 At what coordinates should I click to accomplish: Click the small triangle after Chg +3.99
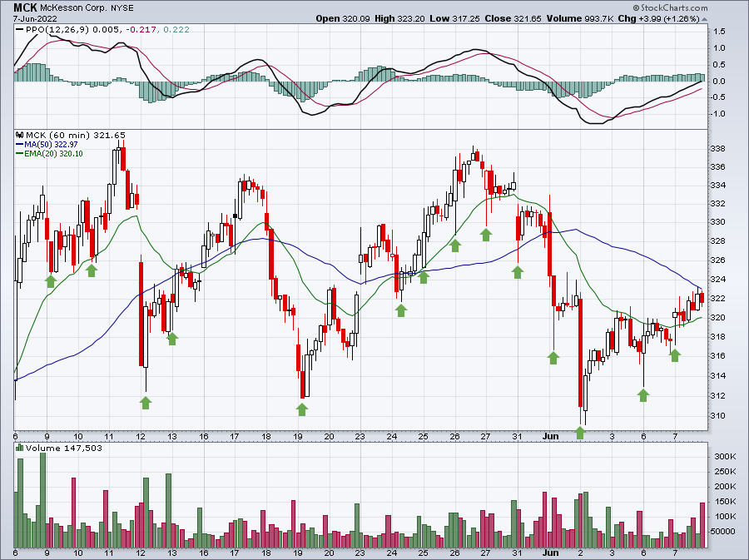click(x=705, y=19)
